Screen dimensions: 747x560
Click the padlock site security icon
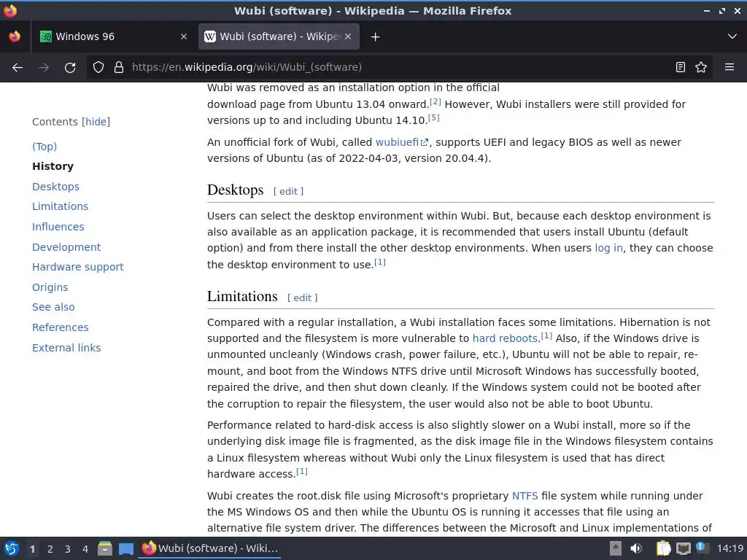click(x=119, y=67)
